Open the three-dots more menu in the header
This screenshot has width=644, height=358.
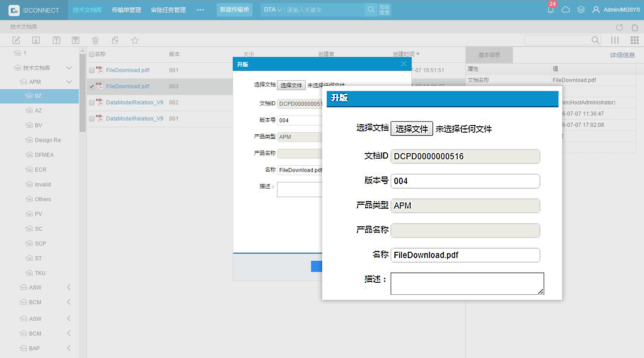click(x=200, y=10)
